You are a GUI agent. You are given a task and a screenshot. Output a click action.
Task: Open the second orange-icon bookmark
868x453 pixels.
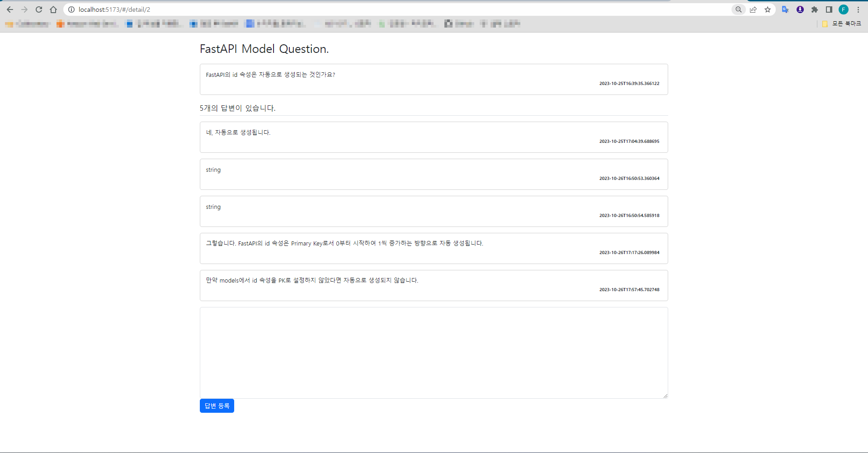87,24
